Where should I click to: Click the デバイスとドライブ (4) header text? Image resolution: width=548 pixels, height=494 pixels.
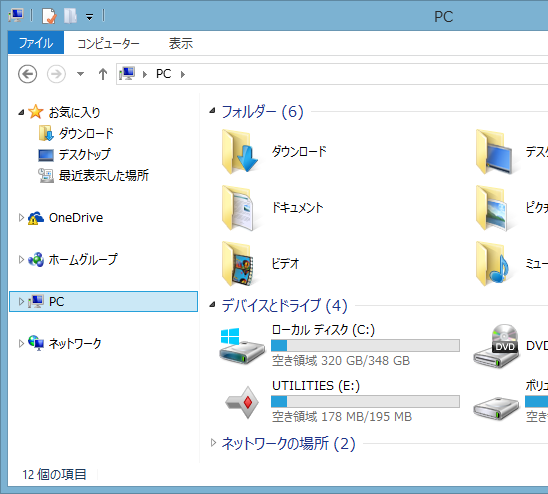pyautogui.click(x=285, y=306)
